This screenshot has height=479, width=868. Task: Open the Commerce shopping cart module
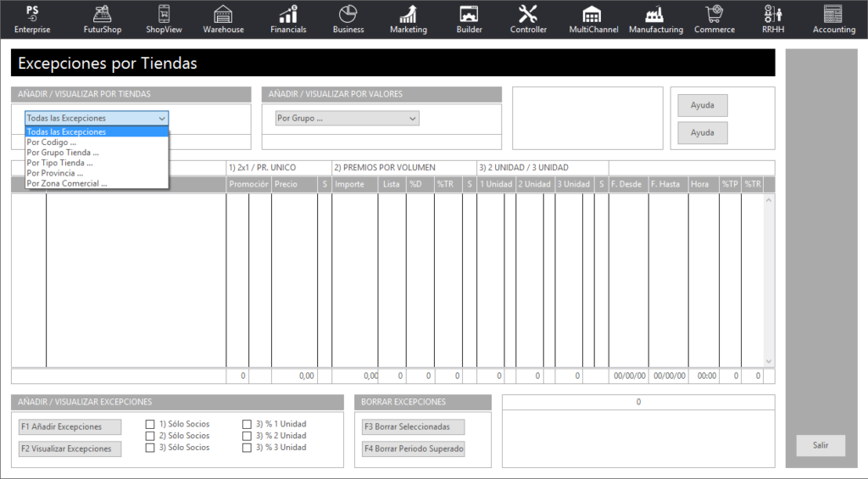(715, 20)
